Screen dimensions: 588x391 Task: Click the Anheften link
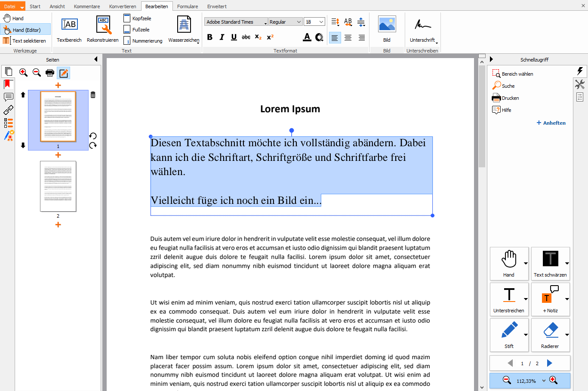click(x=551, y=123)
